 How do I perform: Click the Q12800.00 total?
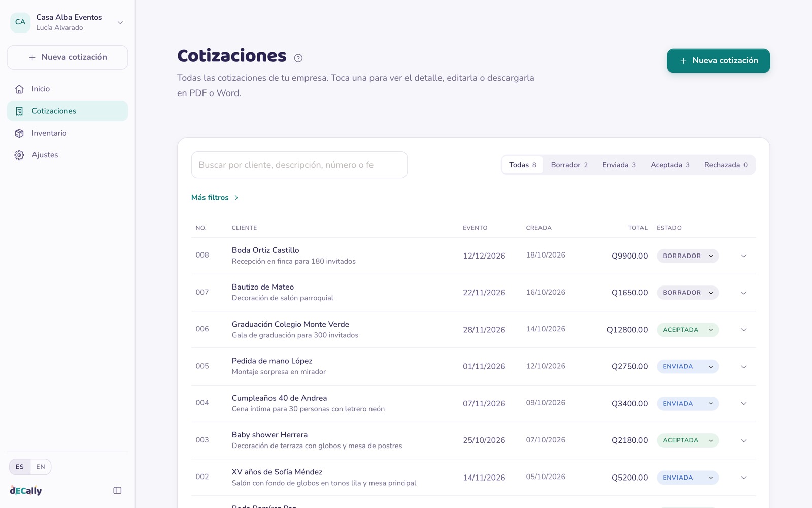tap(627, 330)
